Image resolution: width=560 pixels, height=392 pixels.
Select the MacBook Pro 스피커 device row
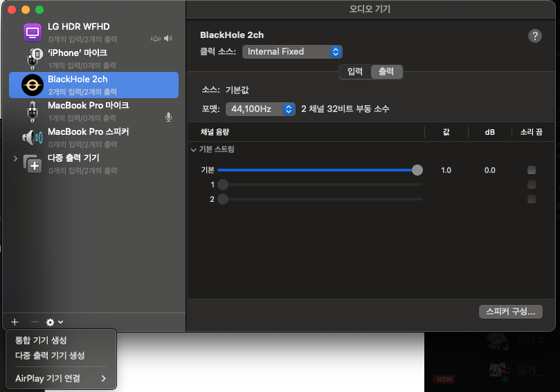tap(93, 138)
